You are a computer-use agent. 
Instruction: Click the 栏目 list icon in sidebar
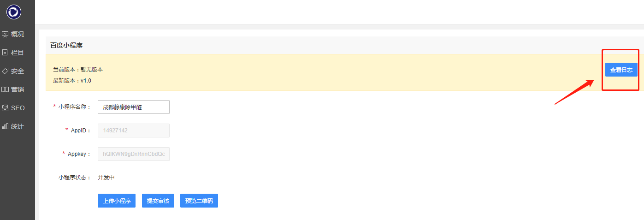pyautogui.click(x=5, y=53)
